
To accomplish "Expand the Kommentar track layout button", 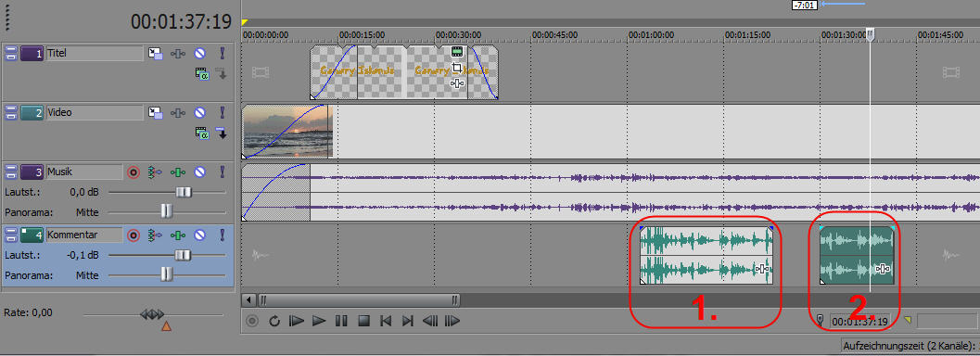I will pos(10,235).
